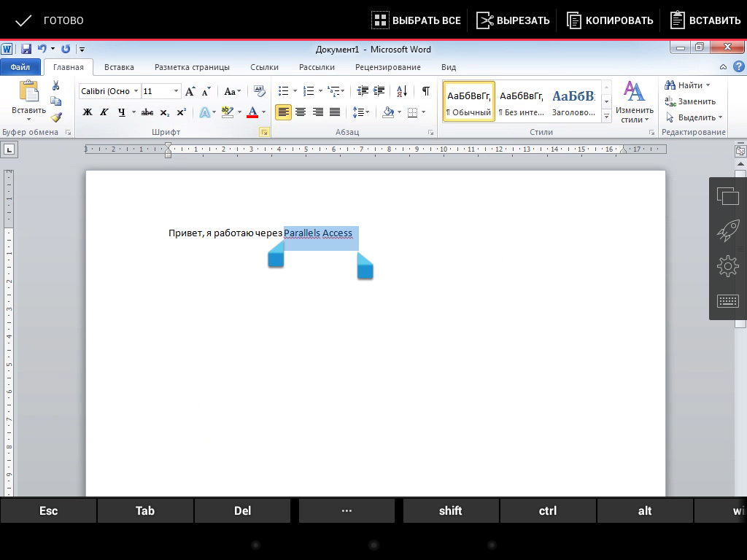Click the Copy icon in Clipboard group

55,101
